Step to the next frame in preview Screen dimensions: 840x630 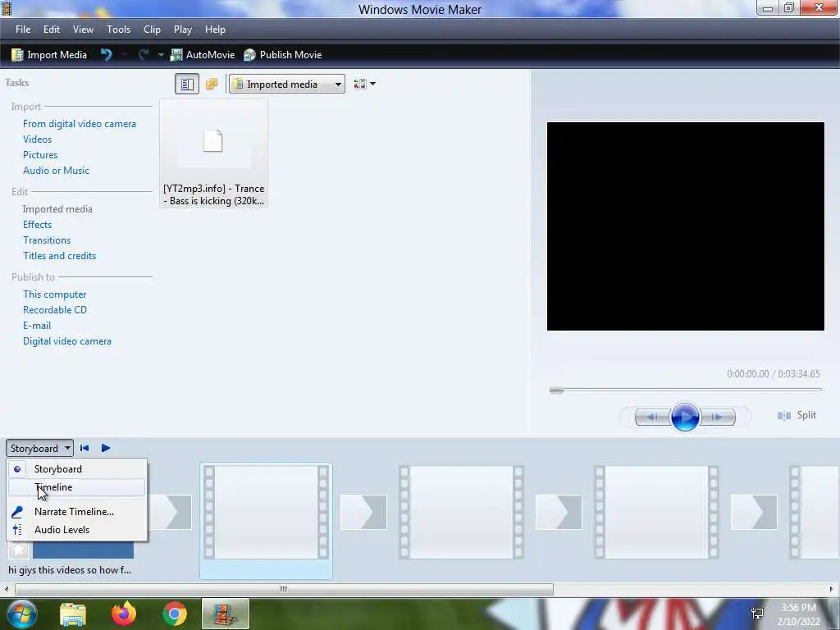(x=717, y=417)
